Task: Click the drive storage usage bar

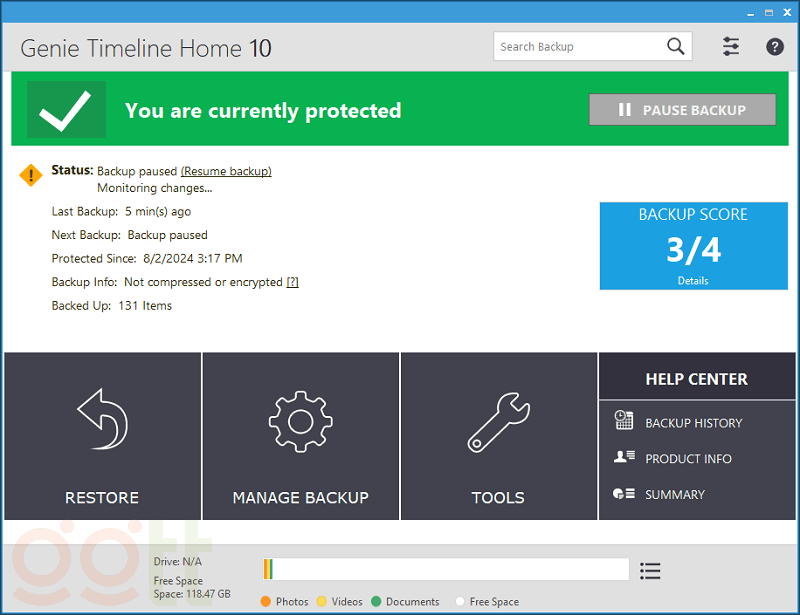Action: tap(446, 570)
